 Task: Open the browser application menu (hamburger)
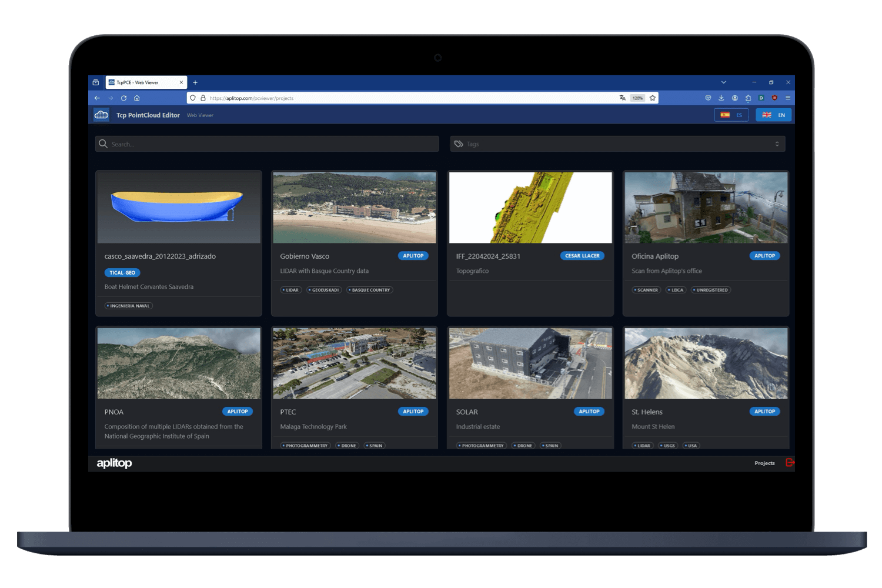pos(787,98)
